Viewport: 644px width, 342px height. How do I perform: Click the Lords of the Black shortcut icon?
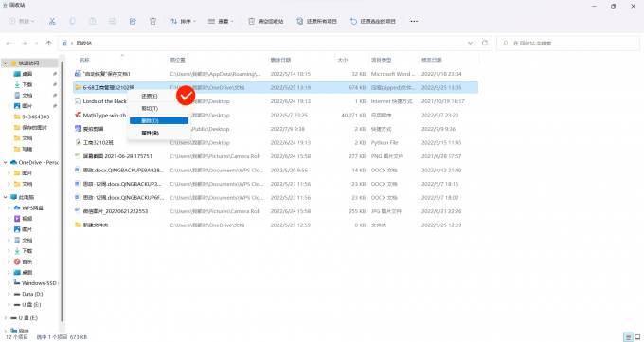[x=78, y=101]
